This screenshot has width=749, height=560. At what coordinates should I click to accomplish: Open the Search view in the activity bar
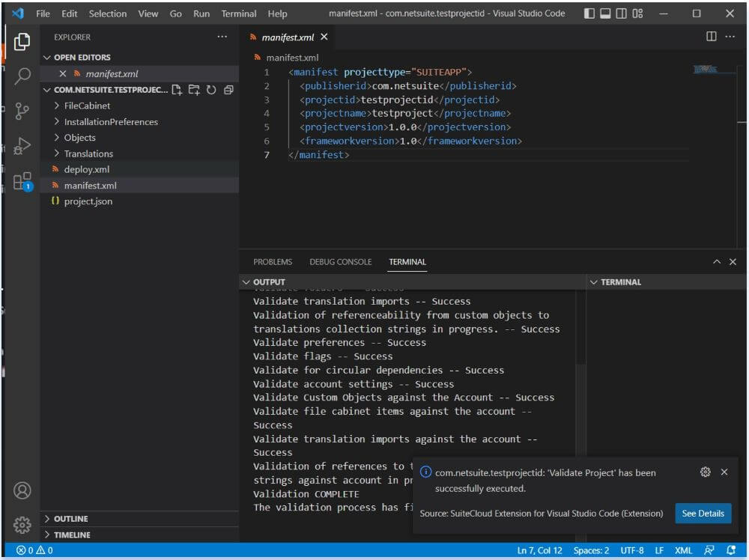click(x=22, y=76)
